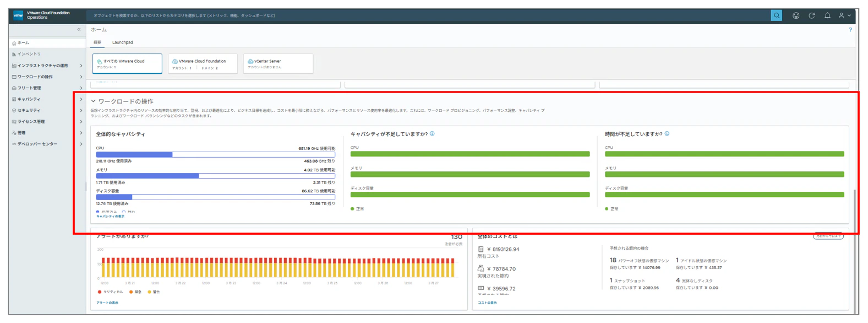The image size is (868, 323).
Task: Collapse the ワークロードの操作 section chevron
Action: (94, 101)
